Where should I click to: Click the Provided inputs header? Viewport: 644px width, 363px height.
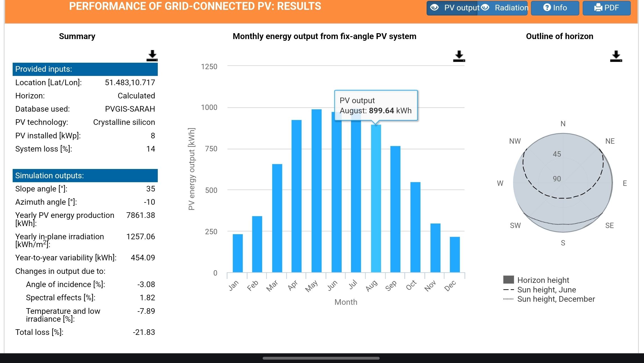pyautogui.click(x=85, y=69)
